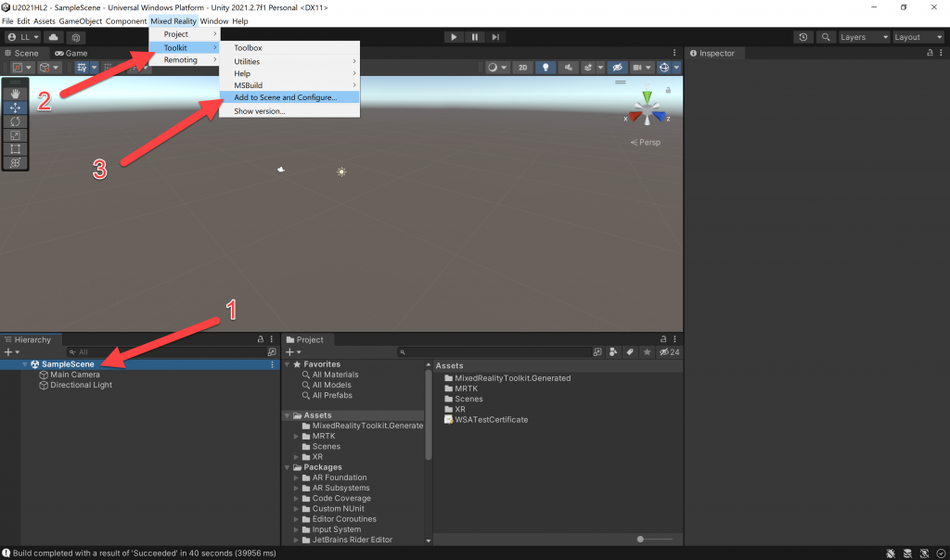This screenshot has width=950, height=560.
Task: Toggle hidden packages count (24)
Action: (x=670, y=351)
